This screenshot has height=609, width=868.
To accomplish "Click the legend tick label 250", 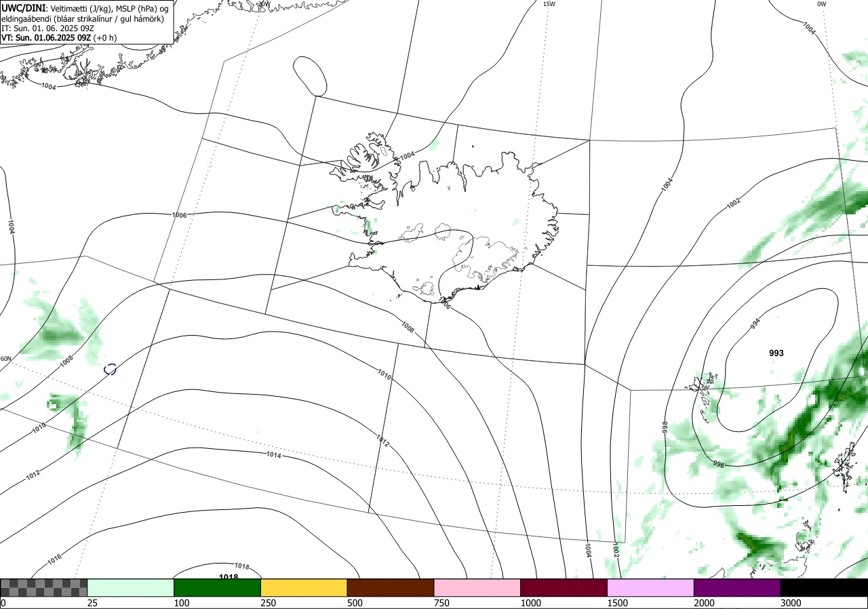I will [268, 603].
